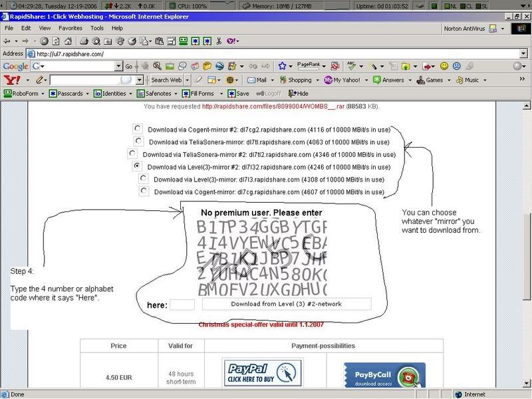Image resolution: width=532 pixels, height=399 pixels.
Task: Select the Cogent-mirror #2 radio button
Action: [137, 129]
